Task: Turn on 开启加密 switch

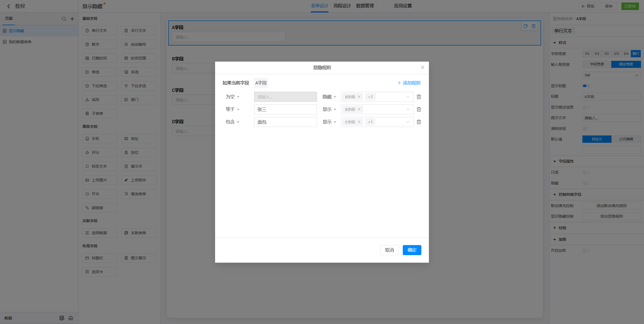Action: tap(586, 251)
